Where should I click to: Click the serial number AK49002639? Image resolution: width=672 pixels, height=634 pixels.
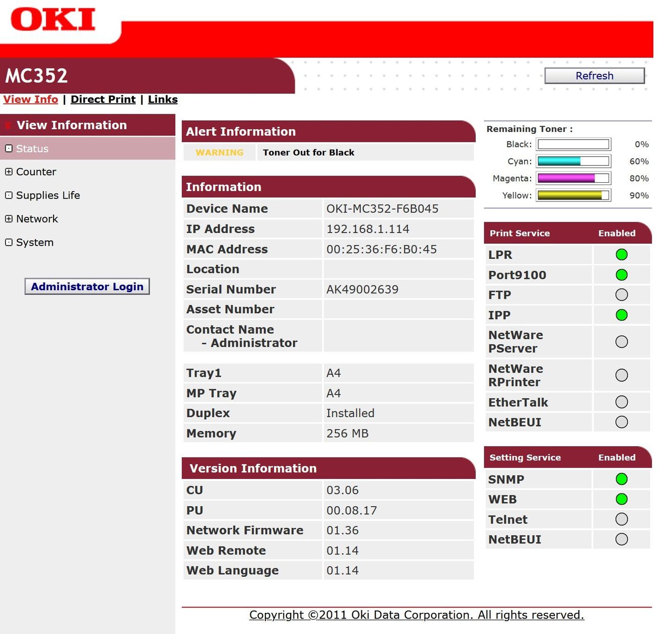362,289
